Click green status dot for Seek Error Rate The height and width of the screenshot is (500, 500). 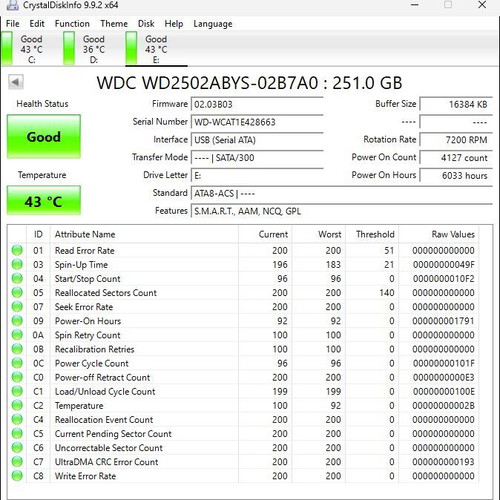pos(17,307)
